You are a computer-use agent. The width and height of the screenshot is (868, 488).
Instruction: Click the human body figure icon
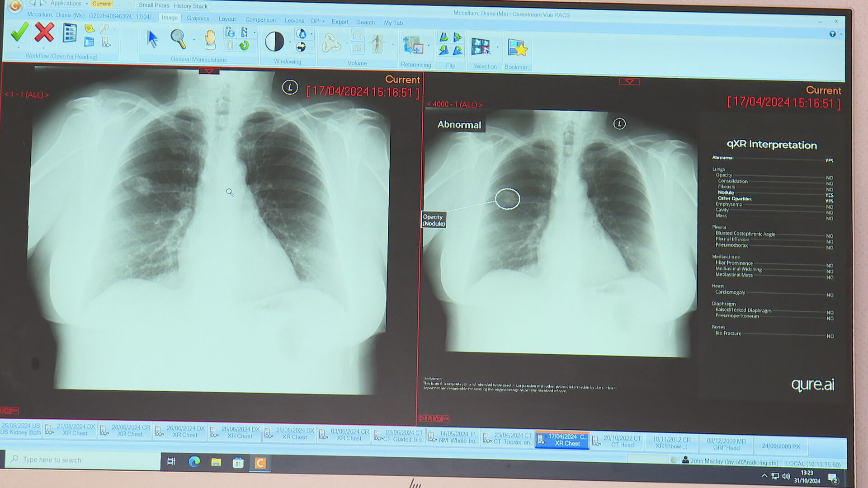(377, 44)
